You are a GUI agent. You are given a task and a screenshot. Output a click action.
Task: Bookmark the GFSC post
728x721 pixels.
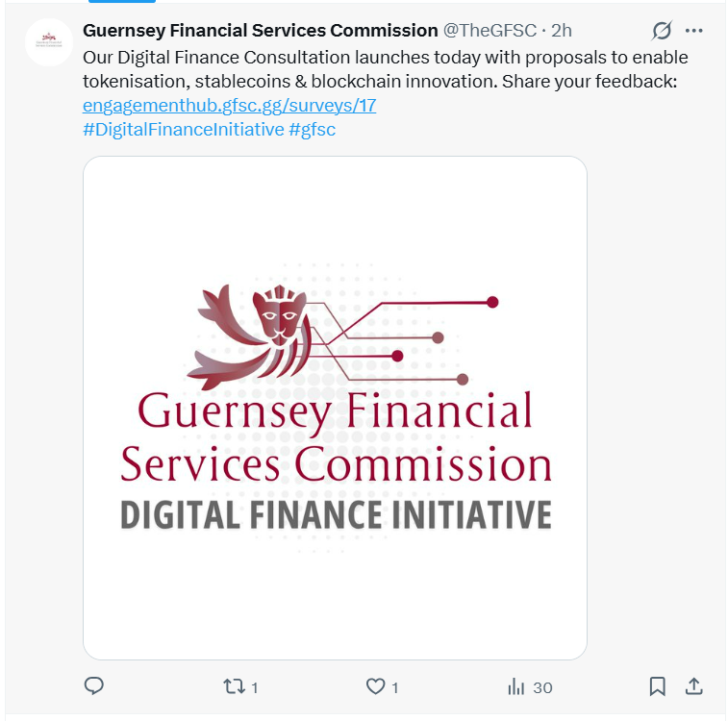click(658, 686)
